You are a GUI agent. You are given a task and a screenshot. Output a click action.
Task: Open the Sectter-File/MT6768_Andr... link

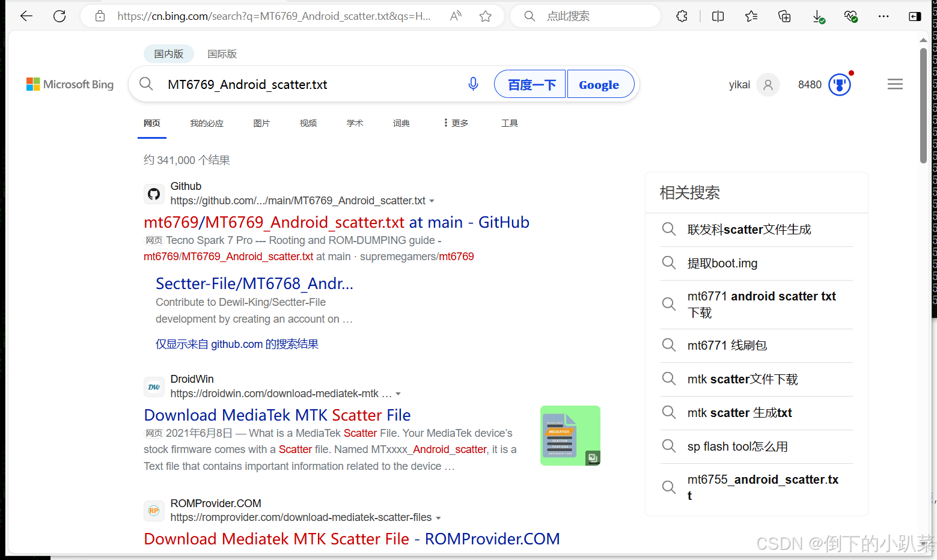[255, 284]
